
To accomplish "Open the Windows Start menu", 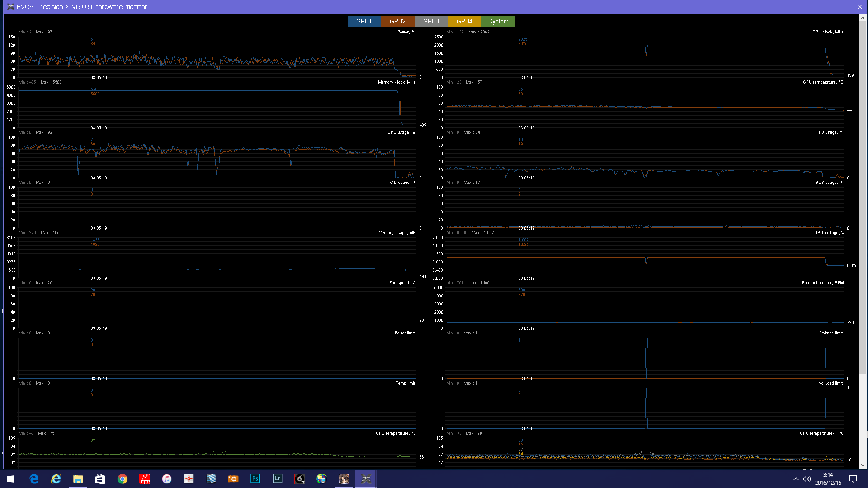I will (x=11, y=479).
